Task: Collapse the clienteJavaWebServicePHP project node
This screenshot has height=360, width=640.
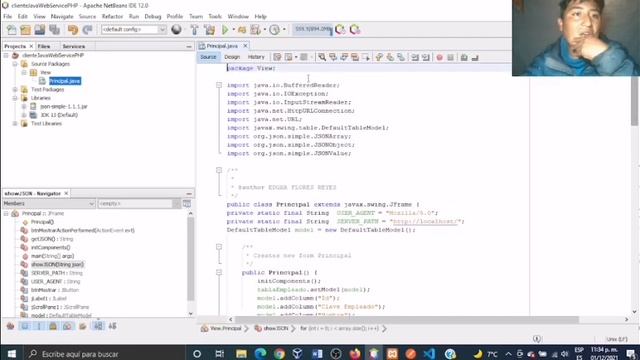Action: (x=6, y=55)
